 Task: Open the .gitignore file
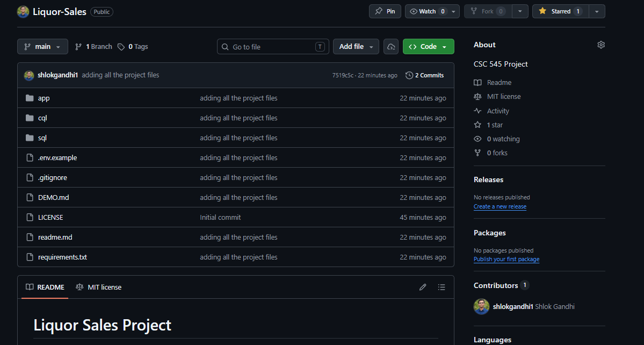coord(53,178)
